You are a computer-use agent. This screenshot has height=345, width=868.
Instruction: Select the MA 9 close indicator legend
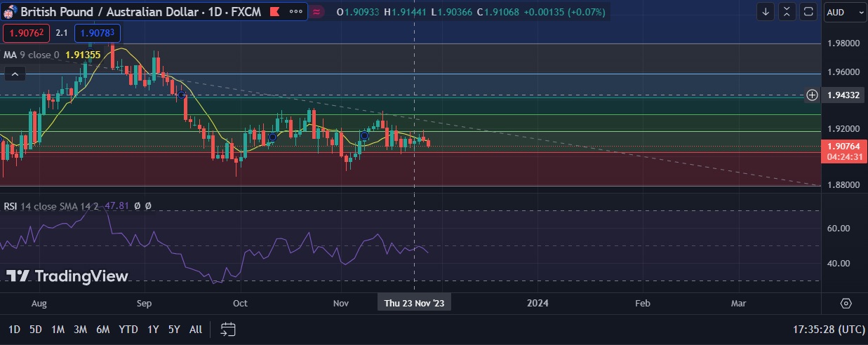pyautogui.click(x=32, y=54)
